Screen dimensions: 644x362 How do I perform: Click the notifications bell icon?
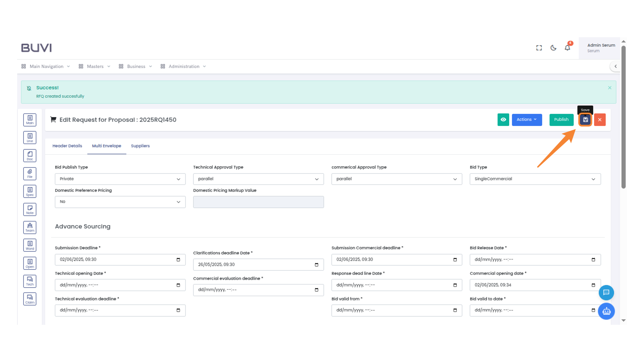[x=567, y=48]
